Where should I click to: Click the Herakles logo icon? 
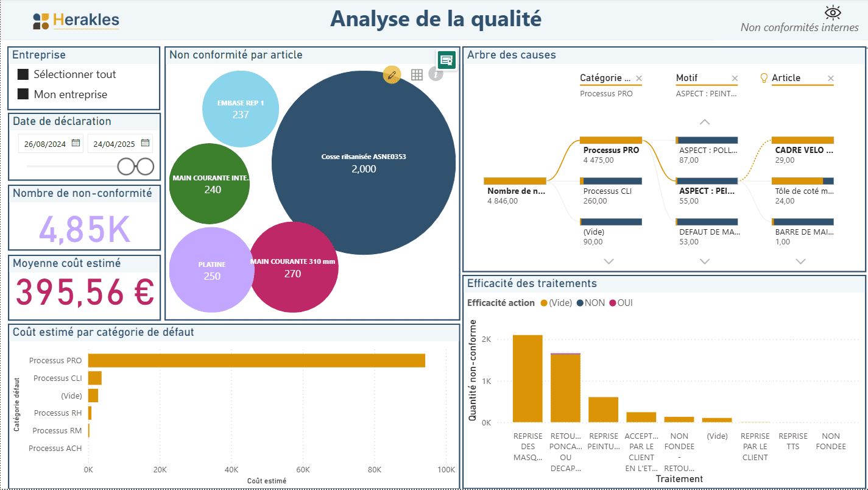coord(41,20)
